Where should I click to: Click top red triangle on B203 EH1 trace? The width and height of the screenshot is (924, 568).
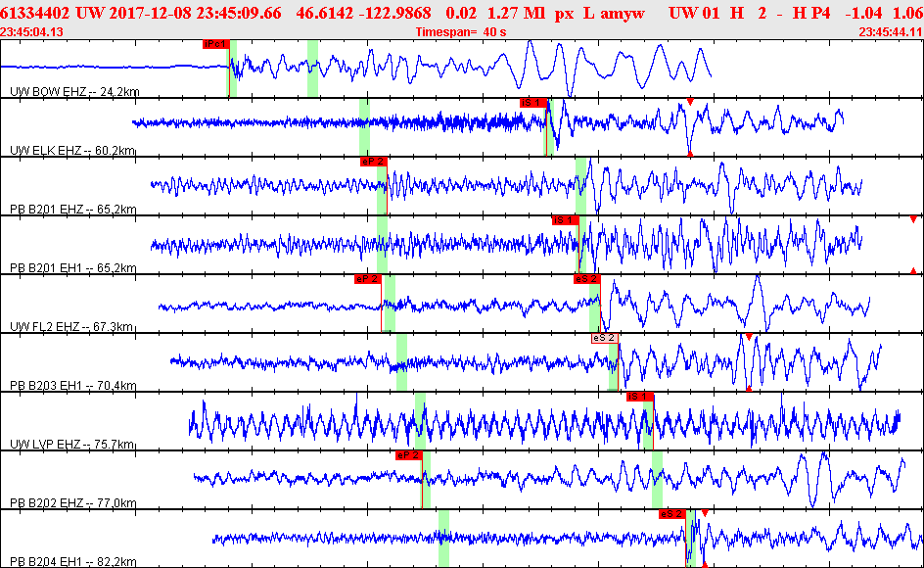[749, 337]
